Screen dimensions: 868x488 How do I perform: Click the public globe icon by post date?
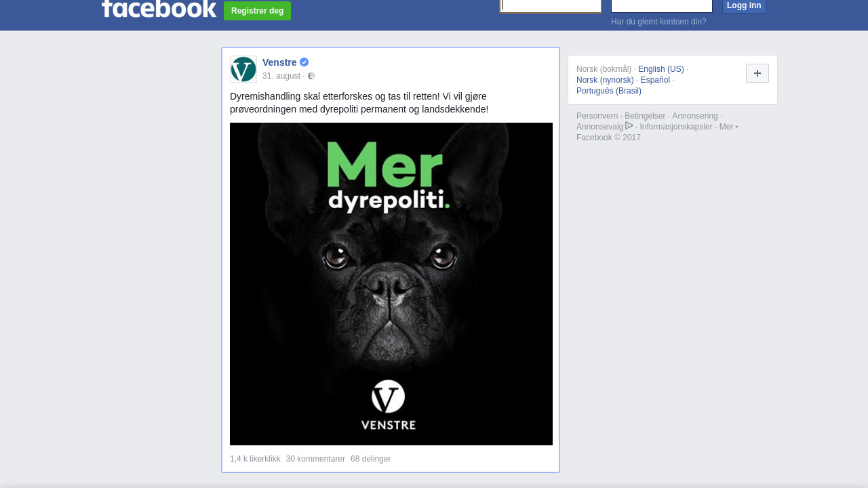311,76
